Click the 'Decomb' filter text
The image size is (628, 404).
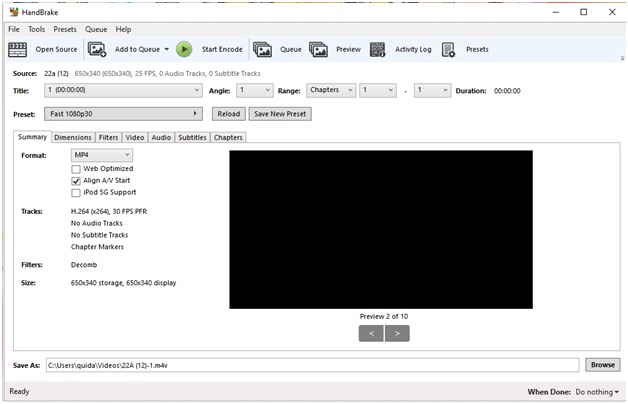pyautogui.click(x=84, y=265)
